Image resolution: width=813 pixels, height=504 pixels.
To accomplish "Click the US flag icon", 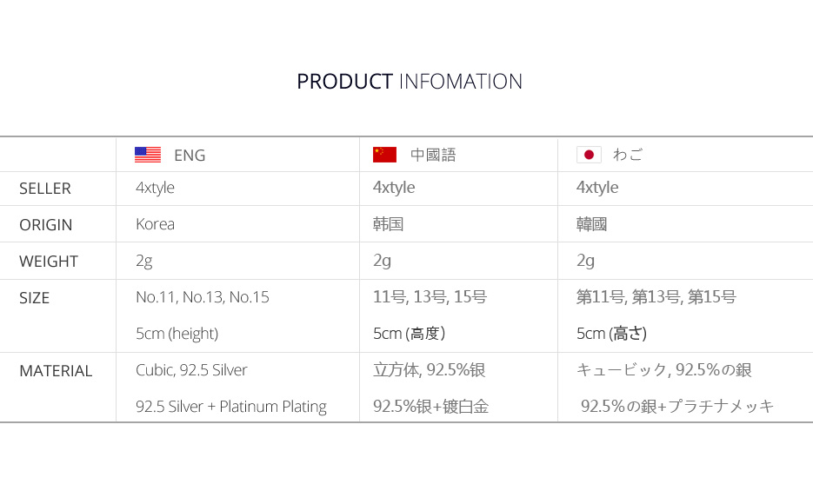I will coord(148,155).
